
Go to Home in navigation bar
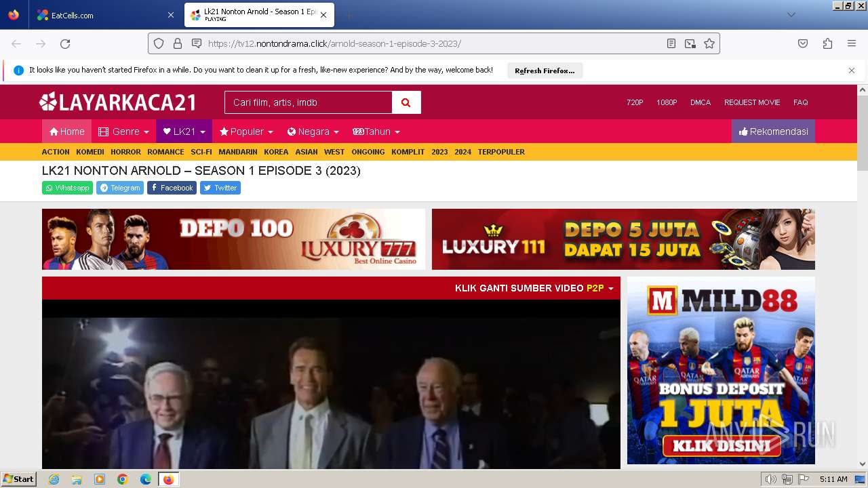coord(66,131)
